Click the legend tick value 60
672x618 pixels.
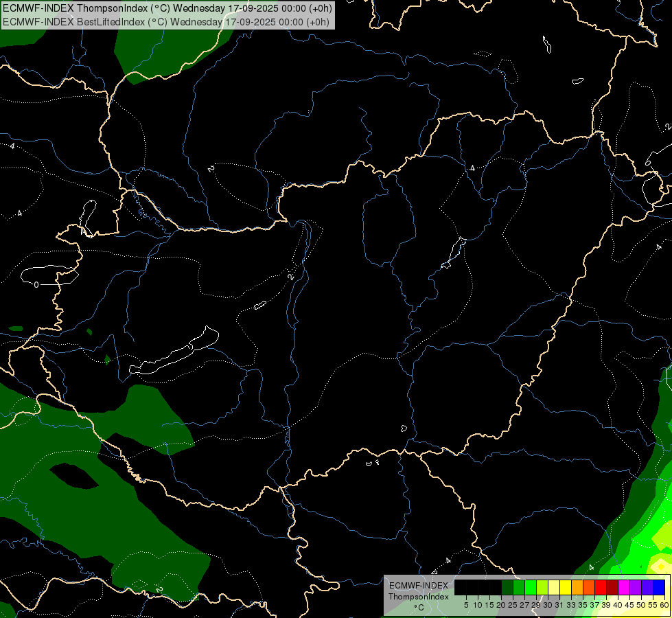tap(664, 605)
